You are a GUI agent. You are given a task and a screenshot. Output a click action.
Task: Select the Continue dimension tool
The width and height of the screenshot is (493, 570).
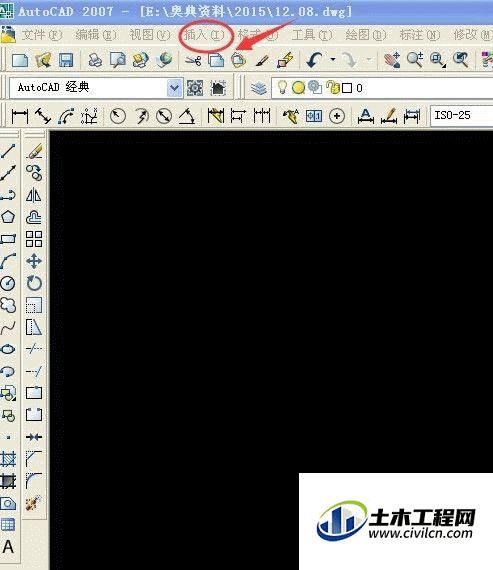(x=262, y=116)
